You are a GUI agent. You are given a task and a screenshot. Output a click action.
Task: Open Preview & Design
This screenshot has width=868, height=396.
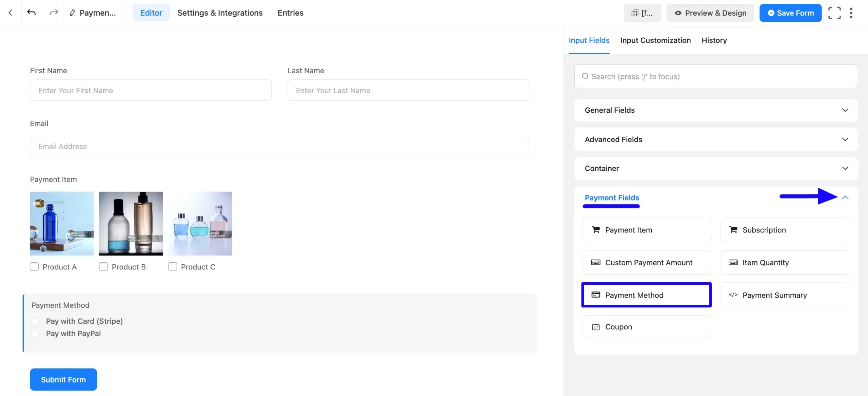710,13
